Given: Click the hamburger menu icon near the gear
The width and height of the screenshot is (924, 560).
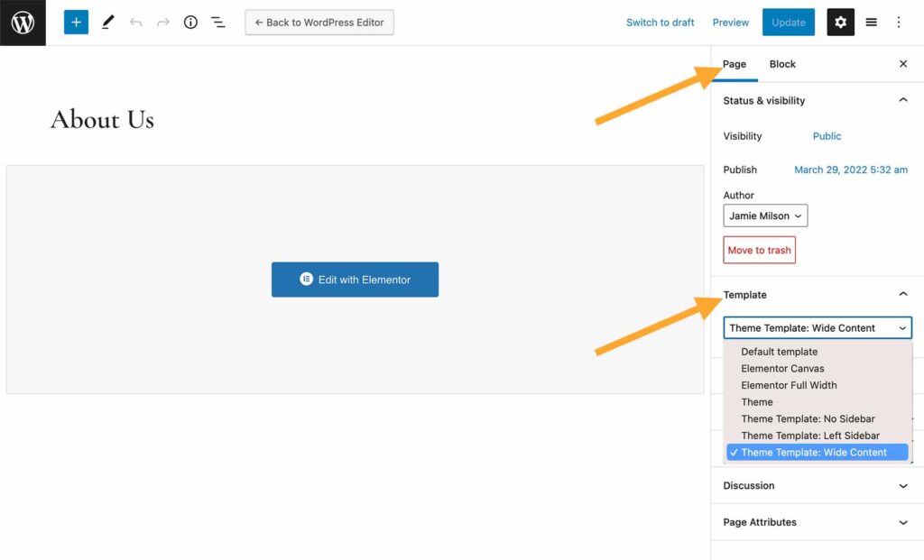Looking at the screenshot, I should [871, 22].
